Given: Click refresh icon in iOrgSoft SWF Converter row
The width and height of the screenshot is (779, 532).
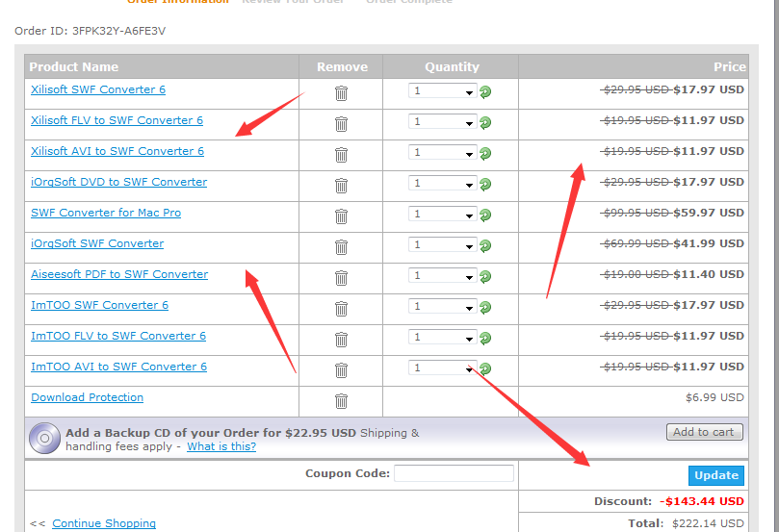Looking at the screenshot, I should (485, 245).
